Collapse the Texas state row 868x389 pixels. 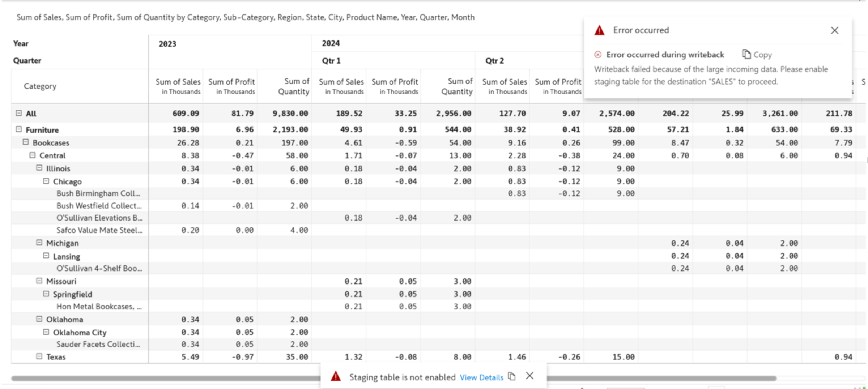(x=39, y=356)
